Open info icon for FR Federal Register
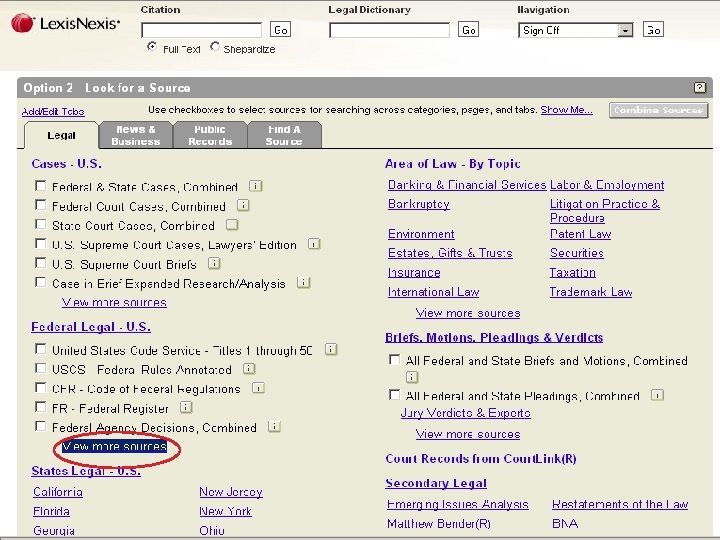Image resolution: width=720 pixels, height=540 pixels. [x=186, y=407]
